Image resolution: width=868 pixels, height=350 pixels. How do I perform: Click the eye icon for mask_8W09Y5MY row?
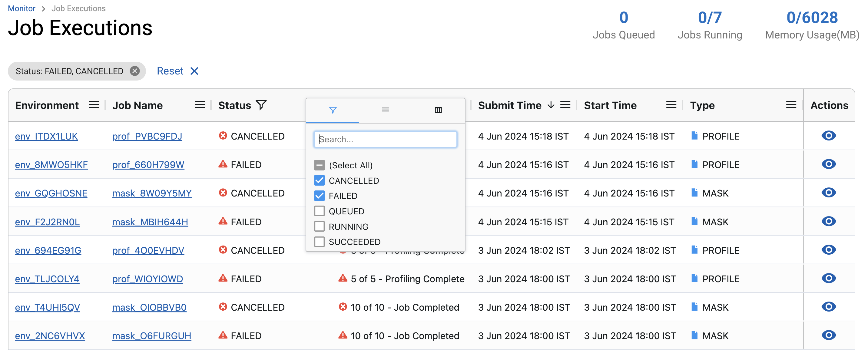(x=829, y=193)
